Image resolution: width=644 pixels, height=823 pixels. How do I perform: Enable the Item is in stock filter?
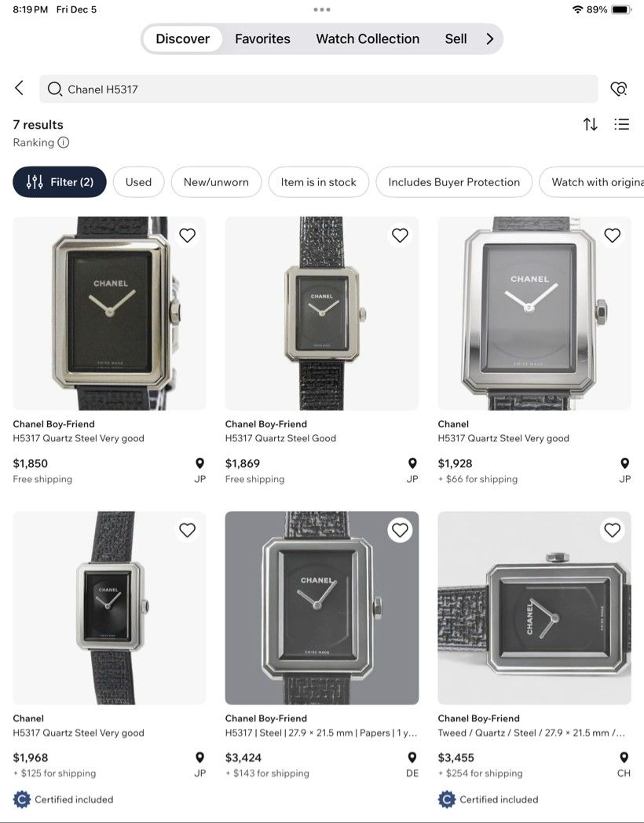click(x=319, y=182)
